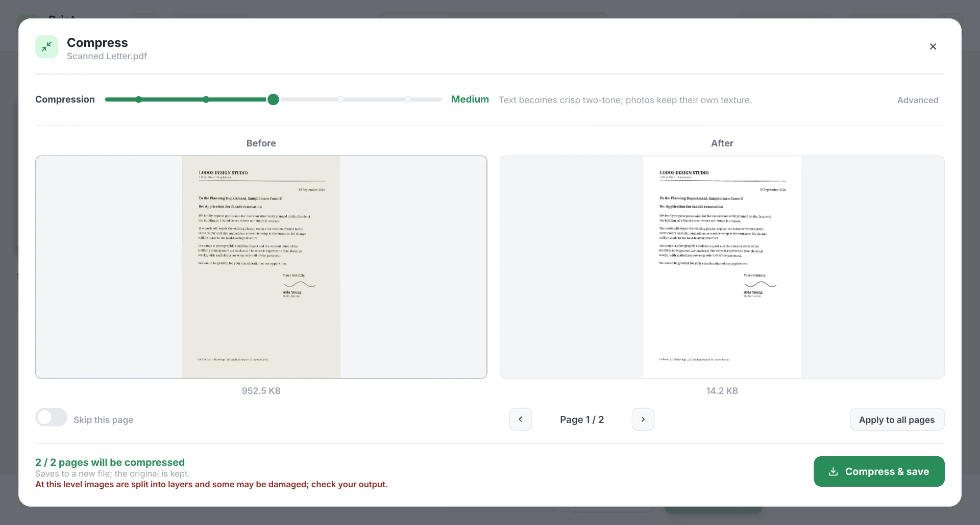
Task: Set compression to the second slider stop
Action: pos(206,99)
